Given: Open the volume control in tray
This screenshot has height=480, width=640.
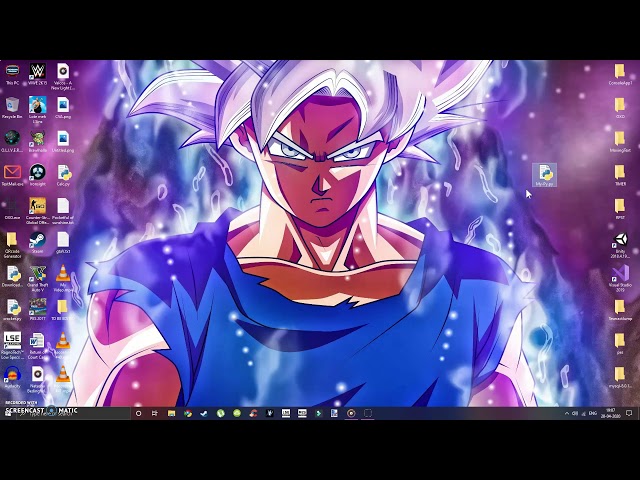Looking at the screenshot, I should tap(575, 413).
